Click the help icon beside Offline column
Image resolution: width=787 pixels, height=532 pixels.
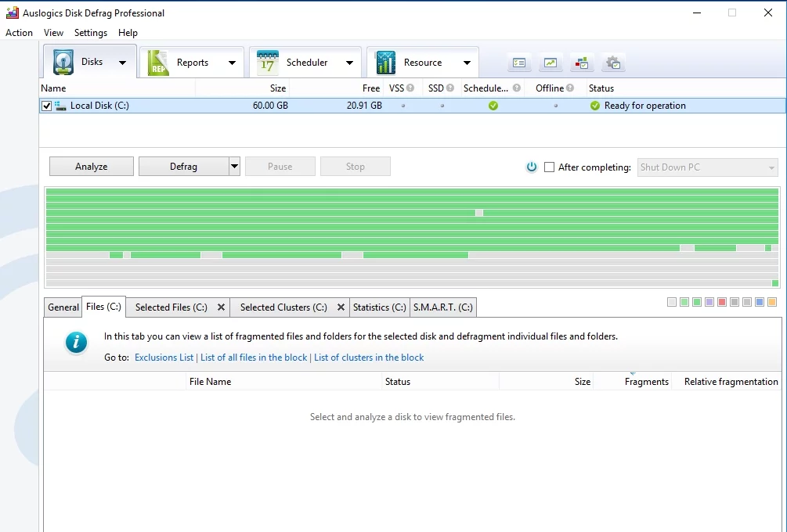pyautogui.click(x=569, y=88)
